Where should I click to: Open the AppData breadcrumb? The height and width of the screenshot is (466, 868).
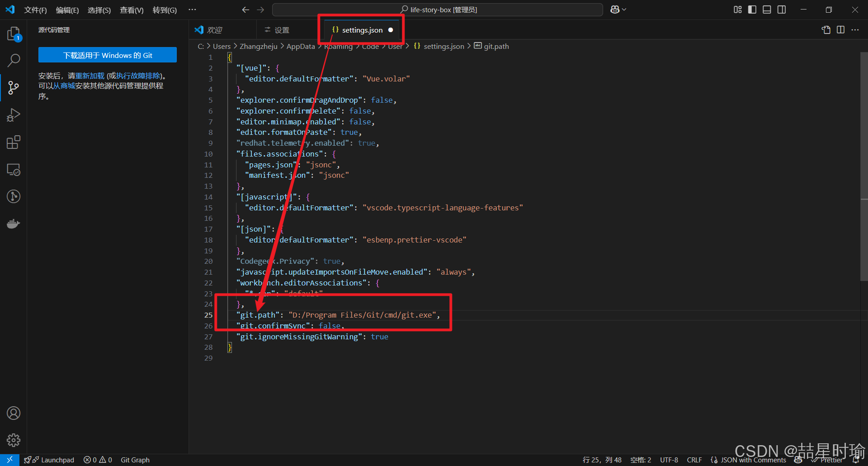coord(301,46)
